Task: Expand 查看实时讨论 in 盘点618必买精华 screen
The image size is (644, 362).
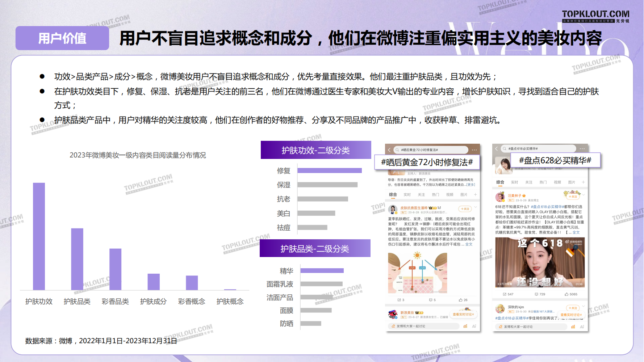Action: (x=571, y=315)
